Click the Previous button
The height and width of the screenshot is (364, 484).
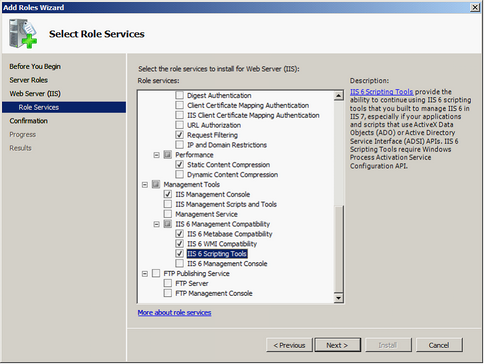(x=289, y=345)
